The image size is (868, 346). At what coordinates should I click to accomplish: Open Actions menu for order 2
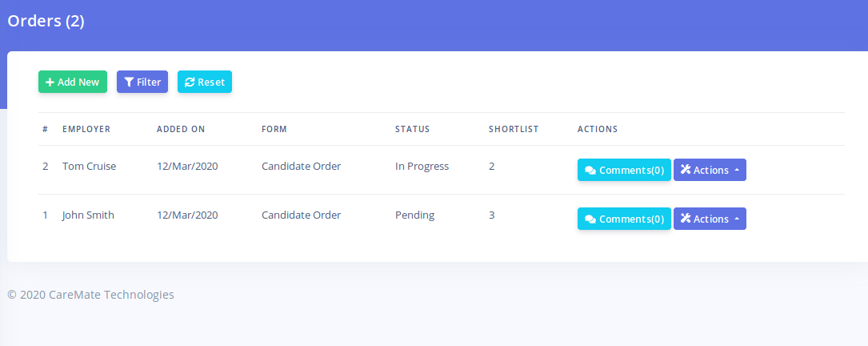710,170
